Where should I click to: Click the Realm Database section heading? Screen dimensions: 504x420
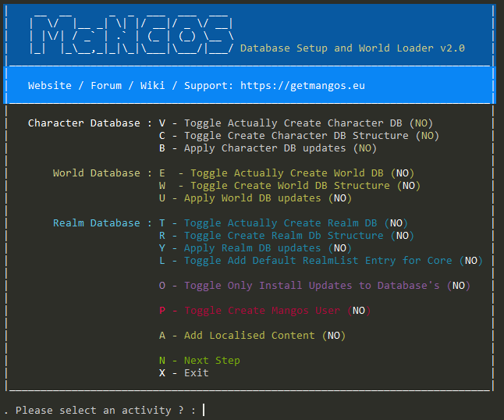[x=97, y=222]
